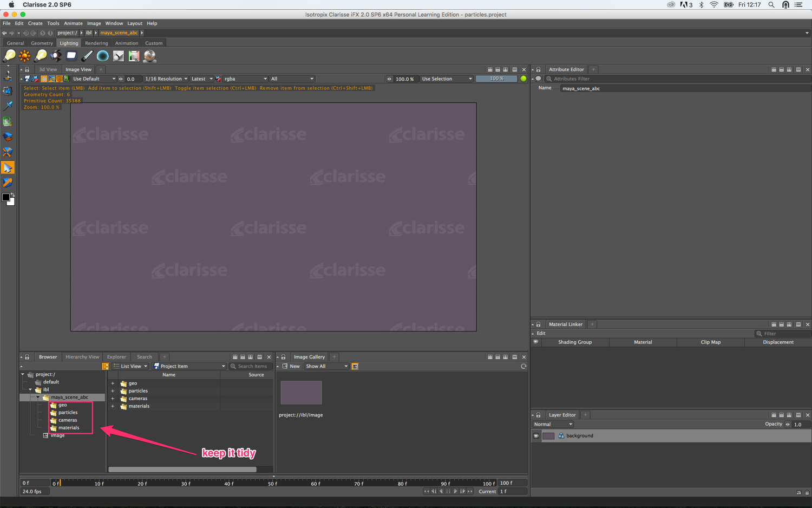Viewport: 812px width, 508px height.
Task: Switch to the Hierarchy View tab
Action: point(82,357)
